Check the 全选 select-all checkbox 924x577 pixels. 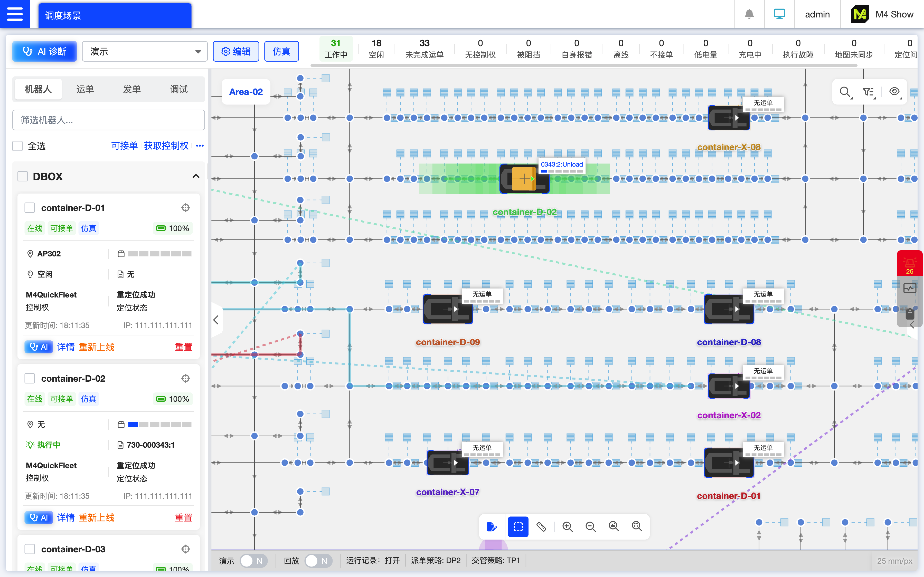tap(17, 146)
